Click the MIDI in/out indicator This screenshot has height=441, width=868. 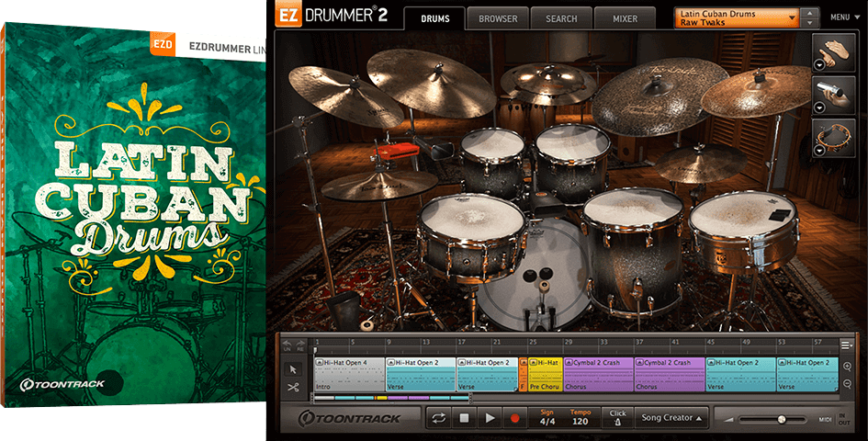[x=834, y=419]
